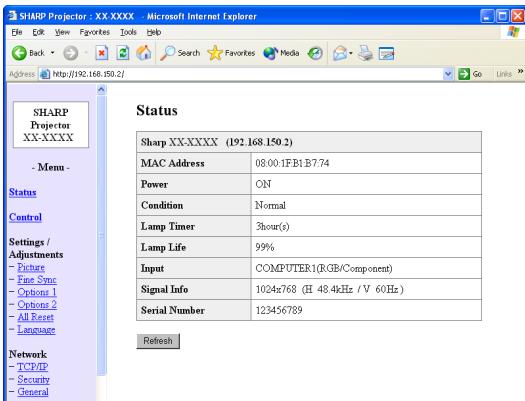Click the sidebar frame scrollbar thumb
Screen dimensions: 525x401
coord(101,235)
